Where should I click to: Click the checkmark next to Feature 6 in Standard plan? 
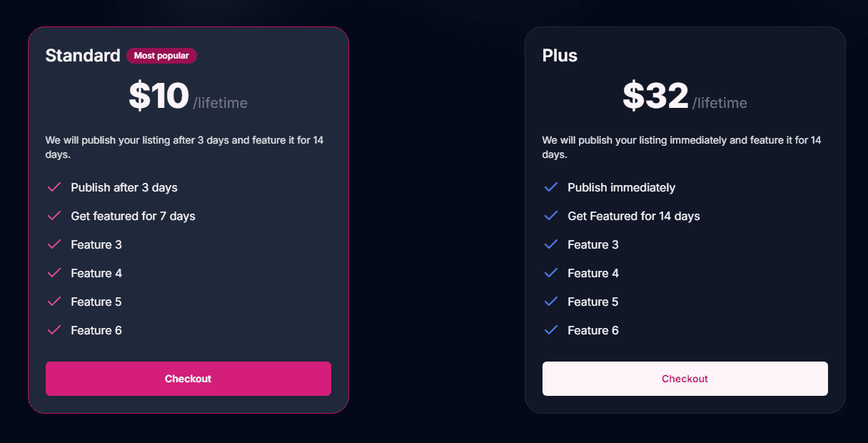pos(54,330)
